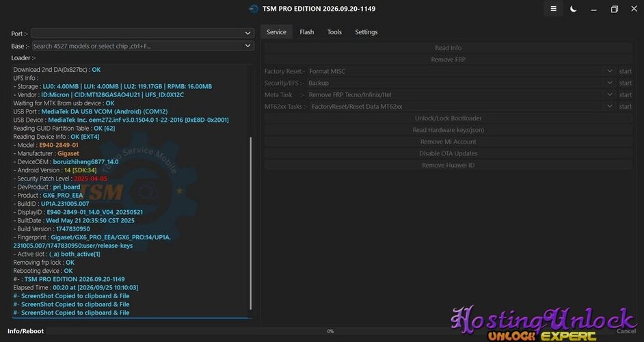Click the Remove FRP button
Viewport: 644px width, 342px height.
tap(448, 60)
